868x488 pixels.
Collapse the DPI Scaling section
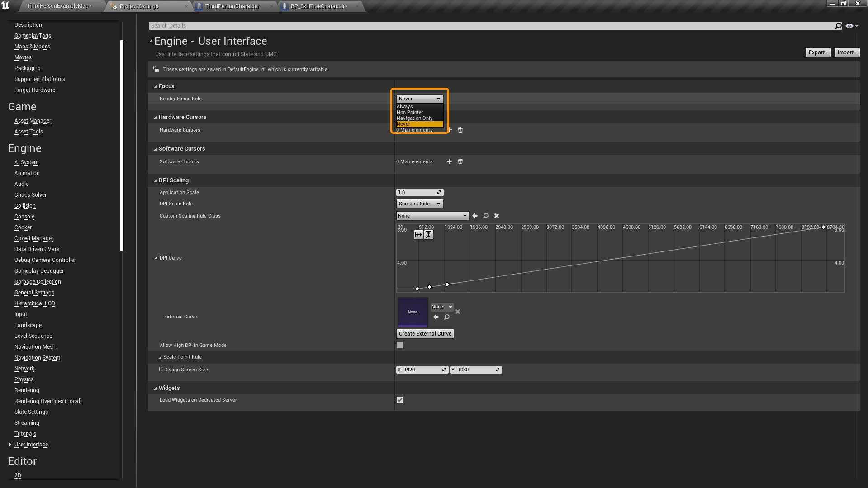155,180
